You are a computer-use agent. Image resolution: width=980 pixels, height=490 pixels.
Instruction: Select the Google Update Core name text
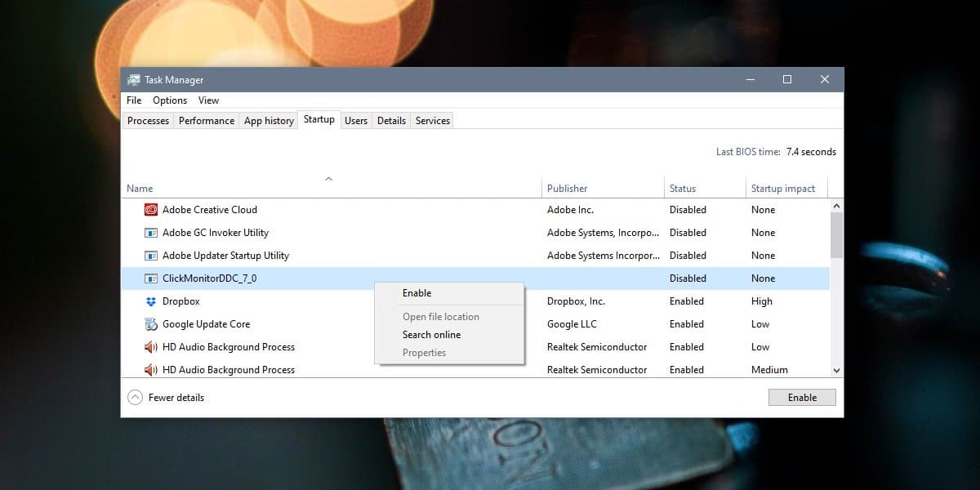pos(207,324)
